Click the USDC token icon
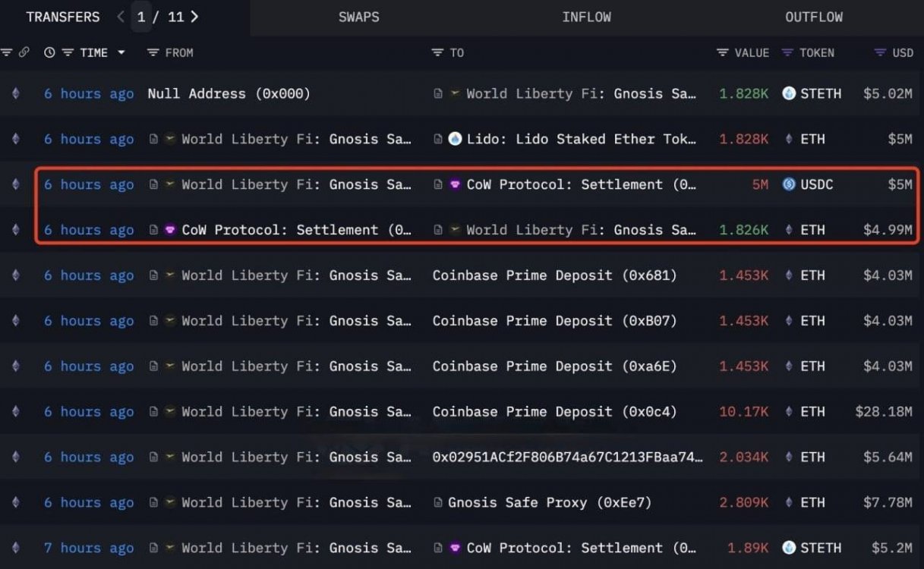This screenshot has width=924, height=569. click(789, 184)
